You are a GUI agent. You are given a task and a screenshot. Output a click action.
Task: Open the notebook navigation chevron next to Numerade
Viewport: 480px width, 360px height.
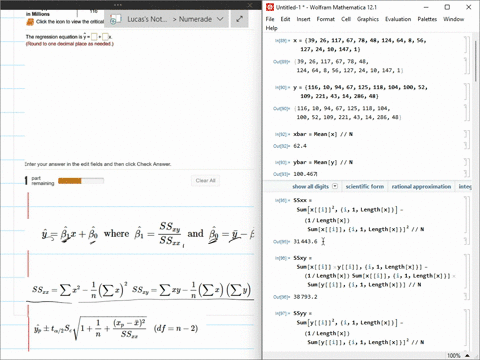(x=220, y=19)
